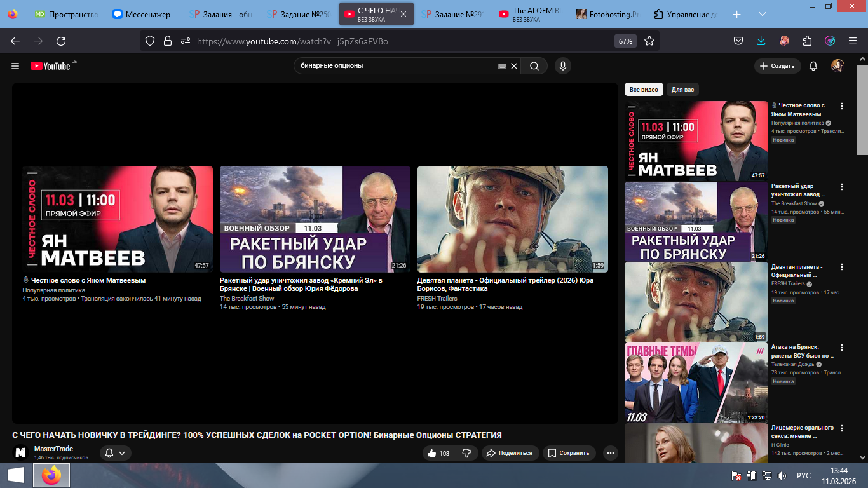Click the Поделиться share button
Screen dimensions: 868x488
(510, 453)
